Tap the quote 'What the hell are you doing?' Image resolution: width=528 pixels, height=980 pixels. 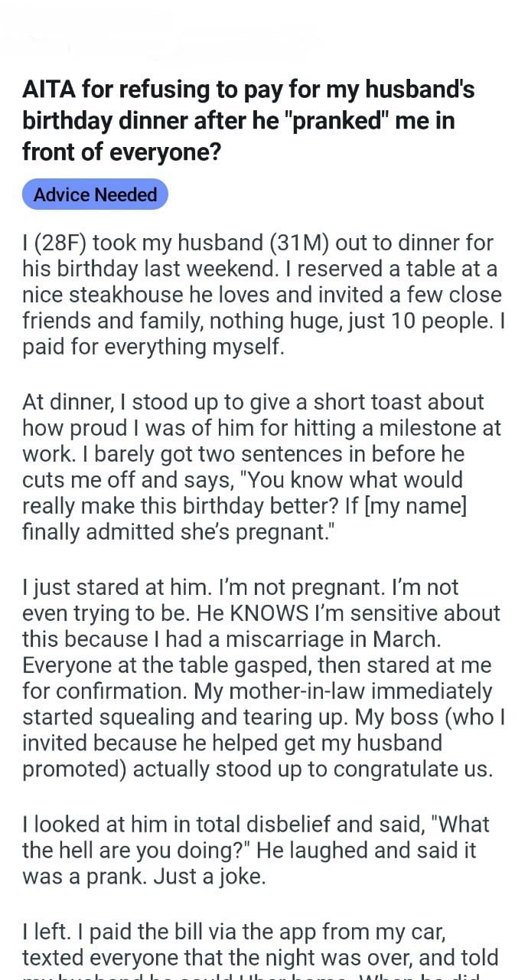[x=255, y=837]
